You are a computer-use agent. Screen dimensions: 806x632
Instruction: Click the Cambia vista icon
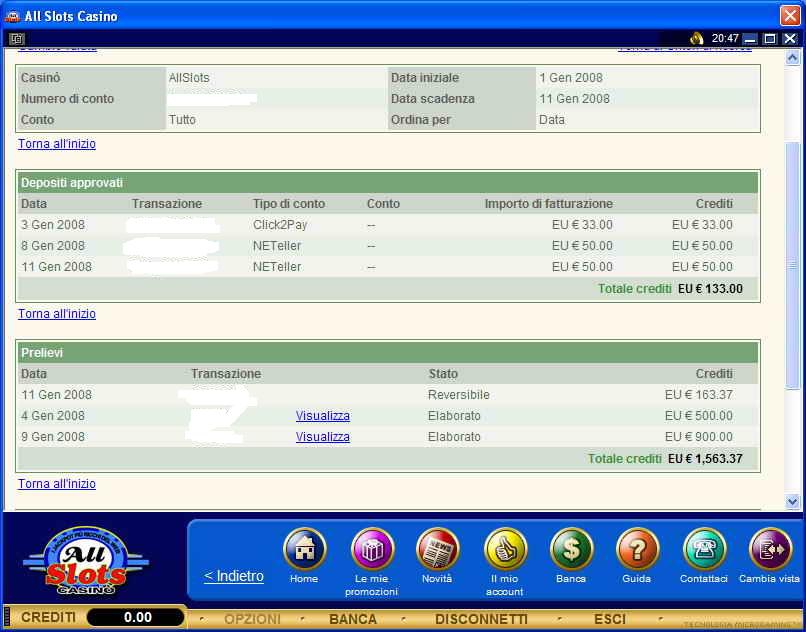pos(769,549)
